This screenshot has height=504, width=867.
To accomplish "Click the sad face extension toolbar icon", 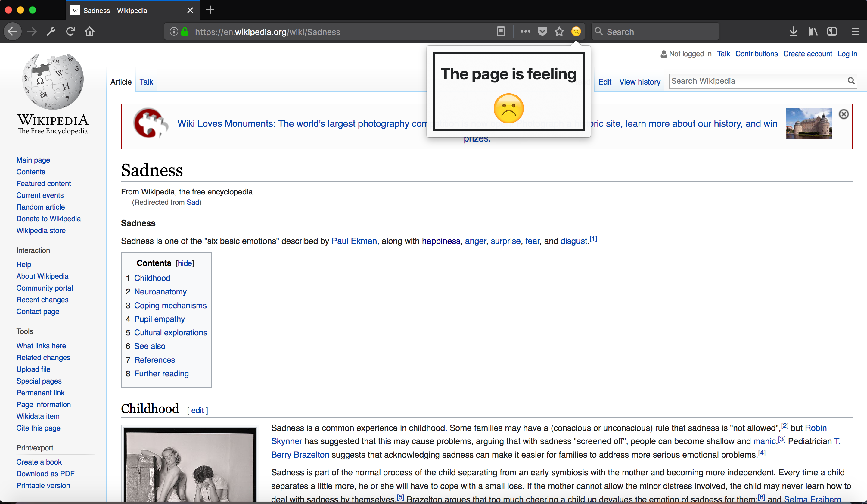I will pos(576,32).
